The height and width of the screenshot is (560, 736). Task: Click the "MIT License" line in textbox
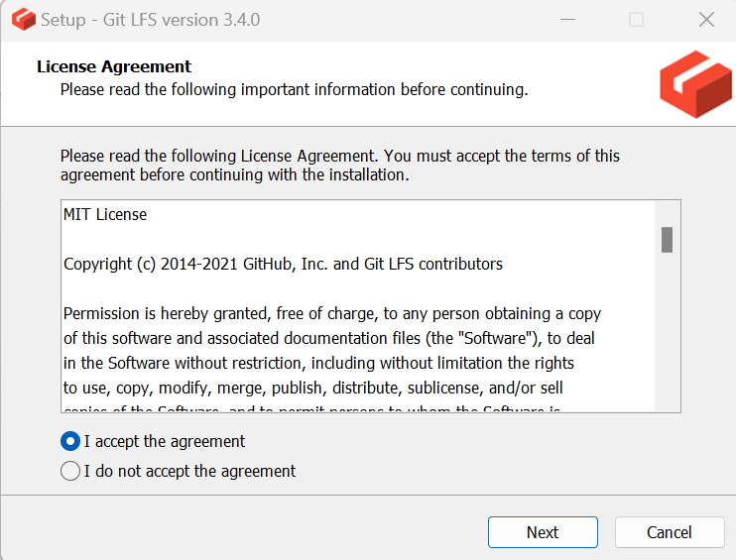[x=105, y=214]
